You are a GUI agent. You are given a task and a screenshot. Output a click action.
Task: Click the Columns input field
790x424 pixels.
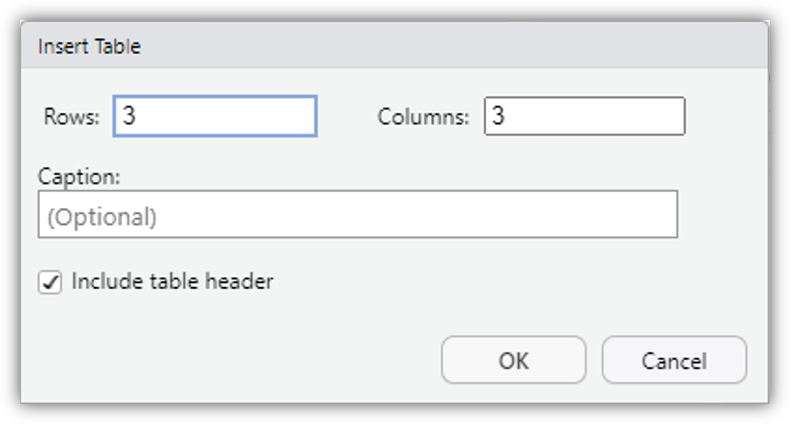(584, 116)
